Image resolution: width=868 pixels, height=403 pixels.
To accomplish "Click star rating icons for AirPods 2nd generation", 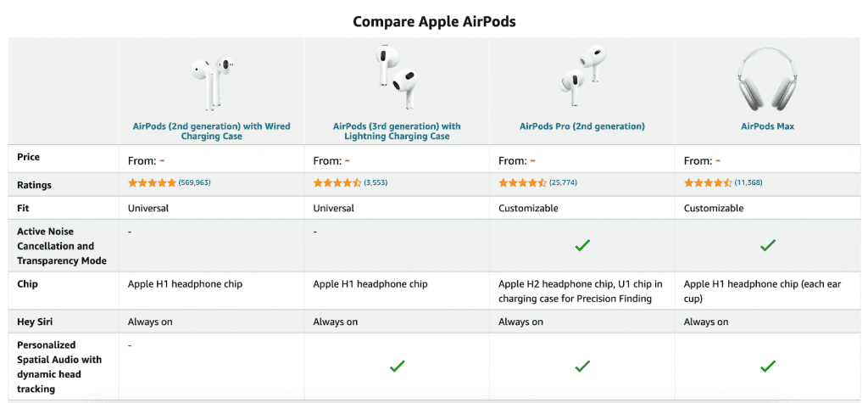I will (x=152, y=182).
